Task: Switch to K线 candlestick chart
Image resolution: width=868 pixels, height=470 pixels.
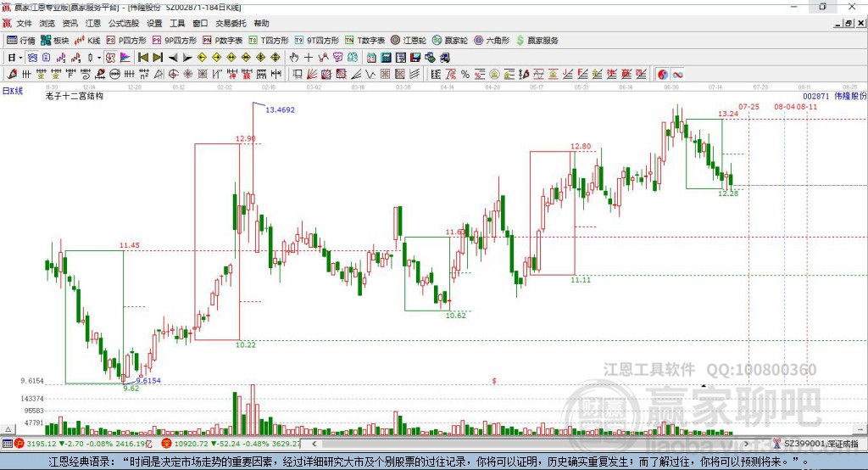Action: click(x=87, y=41)
